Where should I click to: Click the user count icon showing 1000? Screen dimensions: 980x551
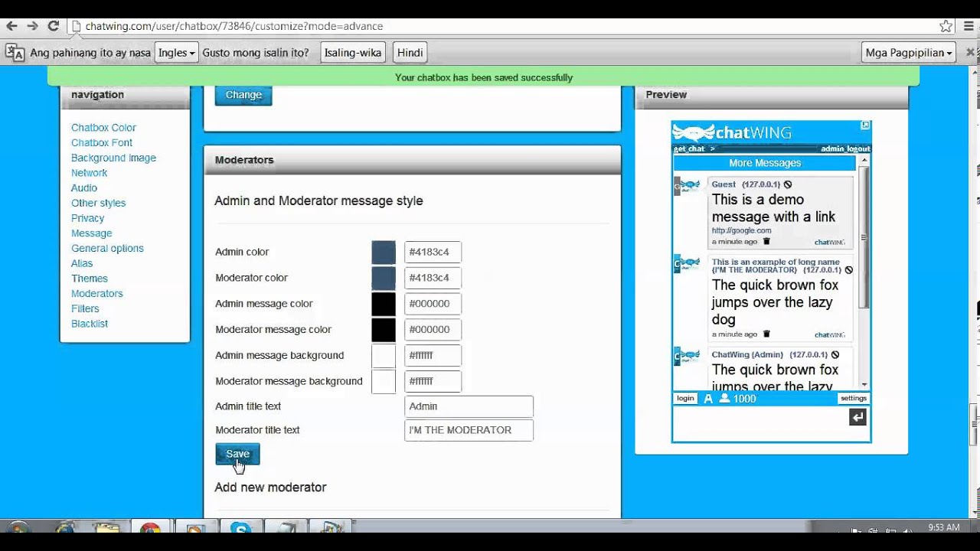click(x=724, y=399)
